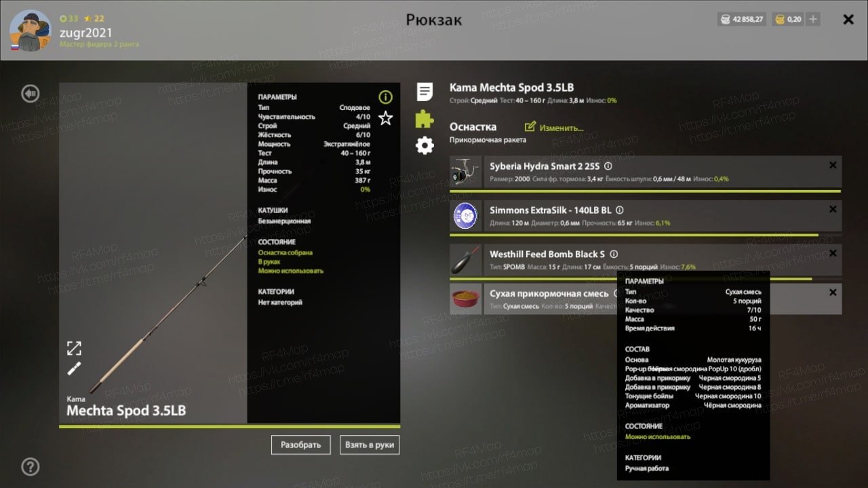This screenshot has height=488, width=868.
Task: Click the Kama Mechta Spod 3.5LB heading
Action: 511,88
